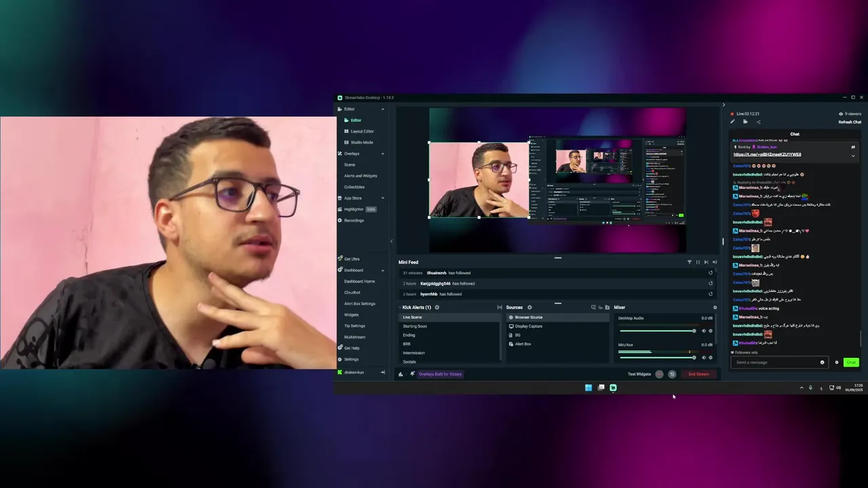
Task: Open the Mini Feed filter icon
Action: (x=690, y=262)
